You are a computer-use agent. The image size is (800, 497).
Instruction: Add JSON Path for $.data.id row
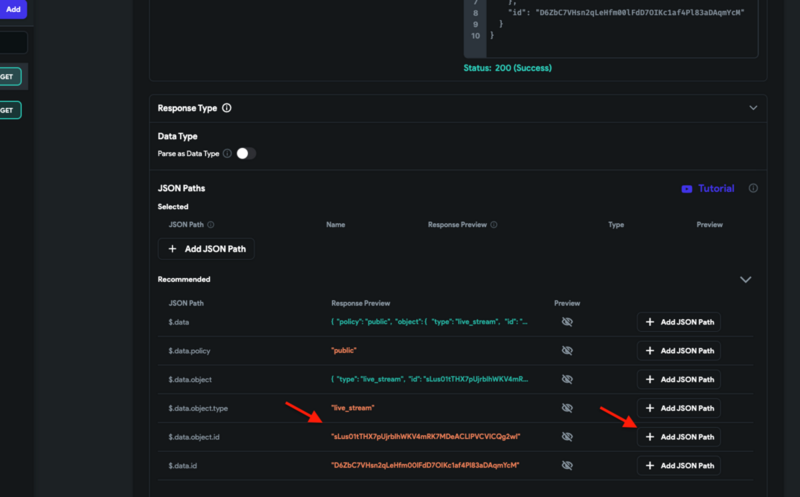(x=679, y=465)
